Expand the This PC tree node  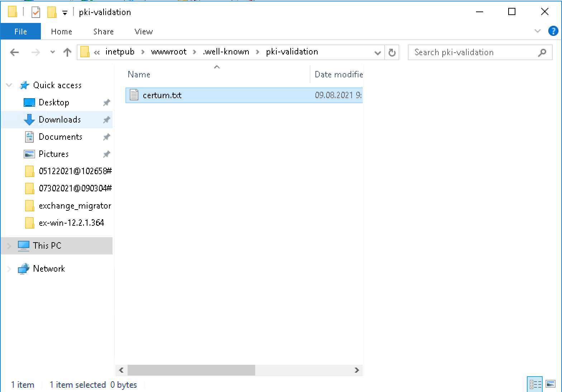[x=9, y=246]
